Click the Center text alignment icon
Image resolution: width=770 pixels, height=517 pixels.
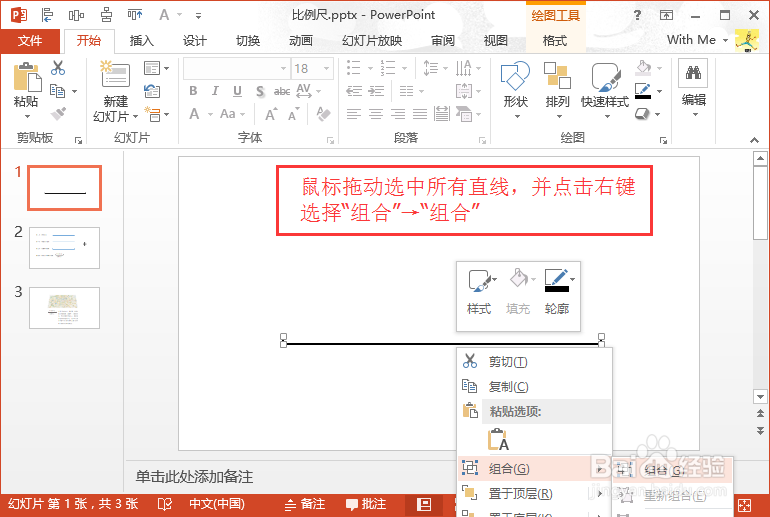tap(376, 114)
